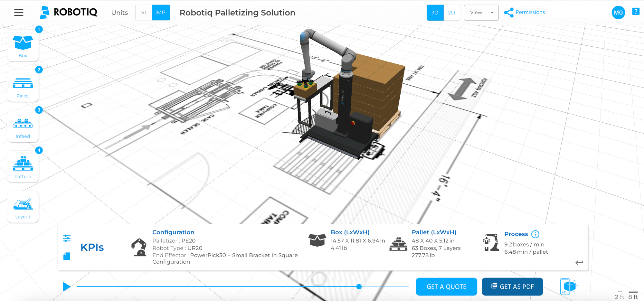Click the KPIs title
The width and height of the screenshot is (644, 301).
click(x=92, y=247)
